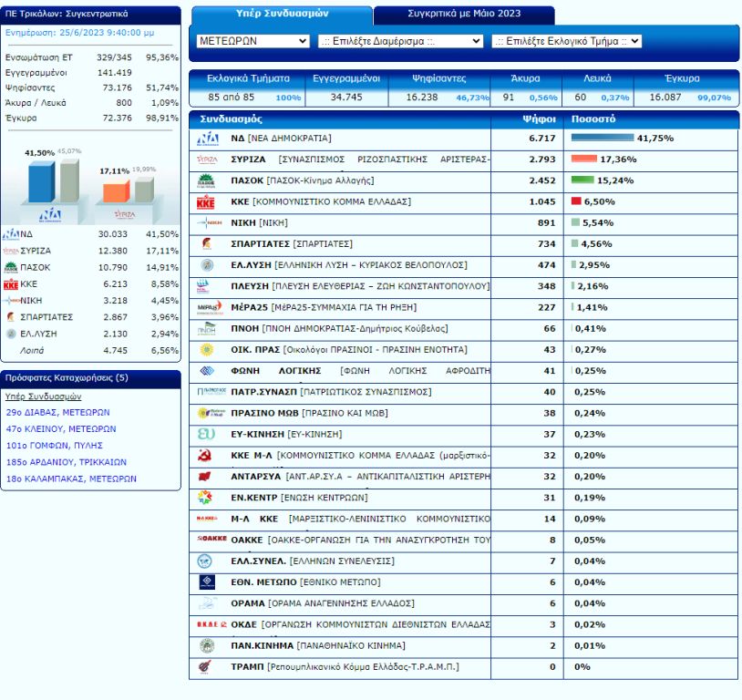The image size is (742, 700).
Task: Click the ΠΑΣΟΚ green sun logo in table
Action: (206, 180)
